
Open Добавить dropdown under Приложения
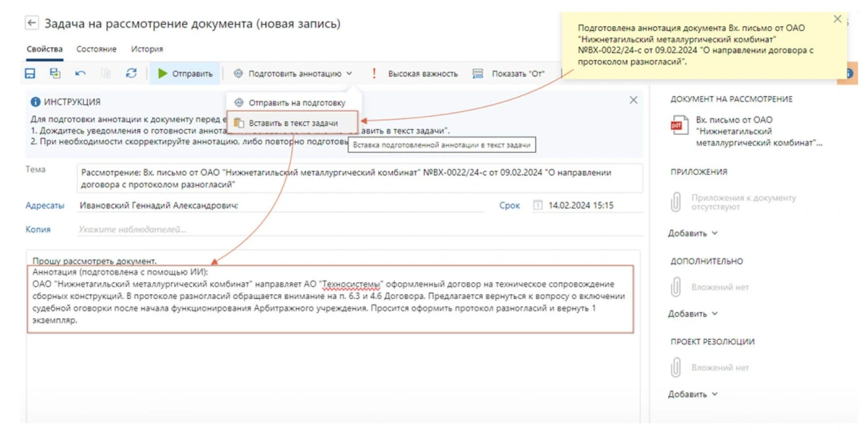pyautogui.click(x=693, y=233)
